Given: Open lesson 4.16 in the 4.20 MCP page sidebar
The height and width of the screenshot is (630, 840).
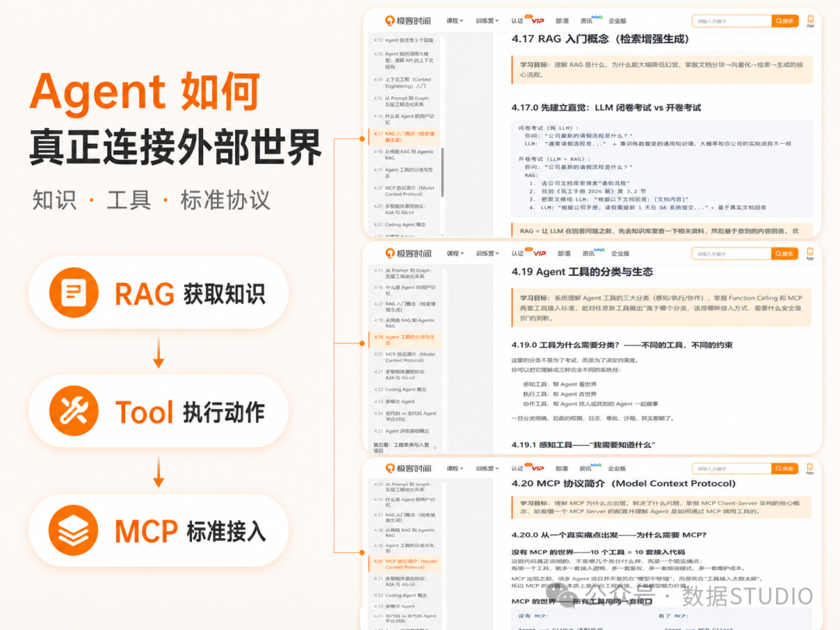Looking at the screenshot, I should tap(404, 502).
